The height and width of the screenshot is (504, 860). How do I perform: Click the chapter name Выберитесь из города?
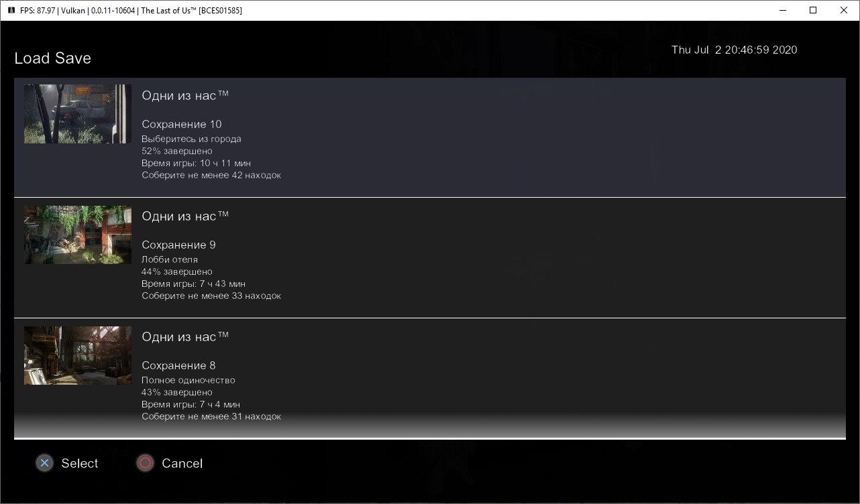191,139
